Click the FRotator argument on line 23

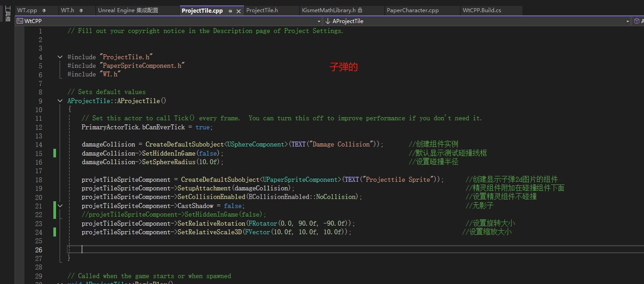pyautogui.click(x=297, y=223)
